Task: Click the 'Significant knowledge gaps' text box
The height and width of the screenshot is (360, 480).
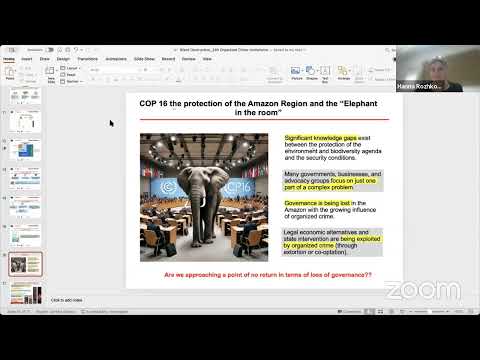Action: tap(332, 148)
